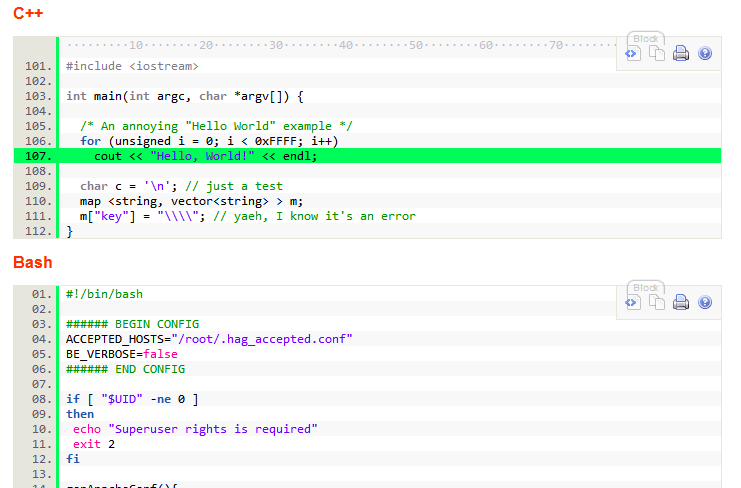This screenshot has width=741, height=488.
Task: Click view source icon in C++ block
Action: (633, 54)
